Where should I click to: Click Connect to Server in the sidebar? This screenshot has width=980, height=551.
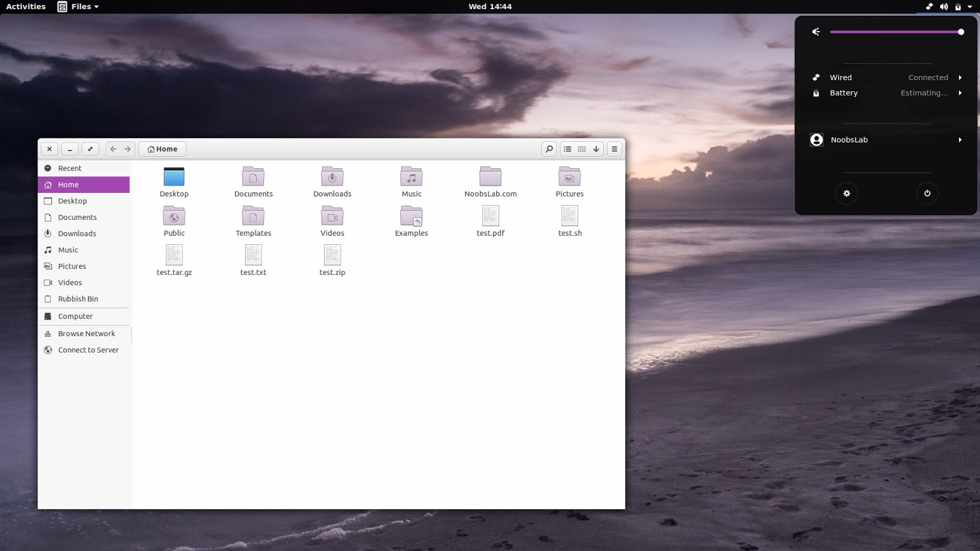tap(88, 350)
